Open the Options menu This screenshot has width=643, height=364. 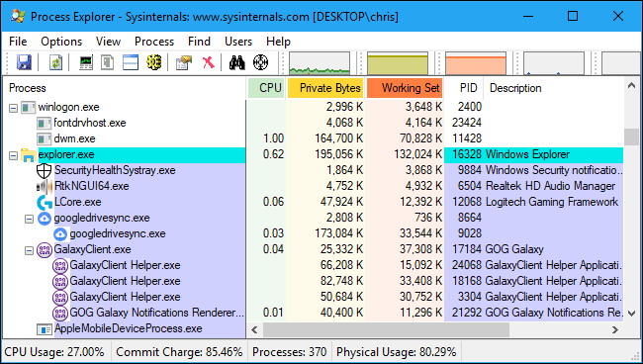61,42
